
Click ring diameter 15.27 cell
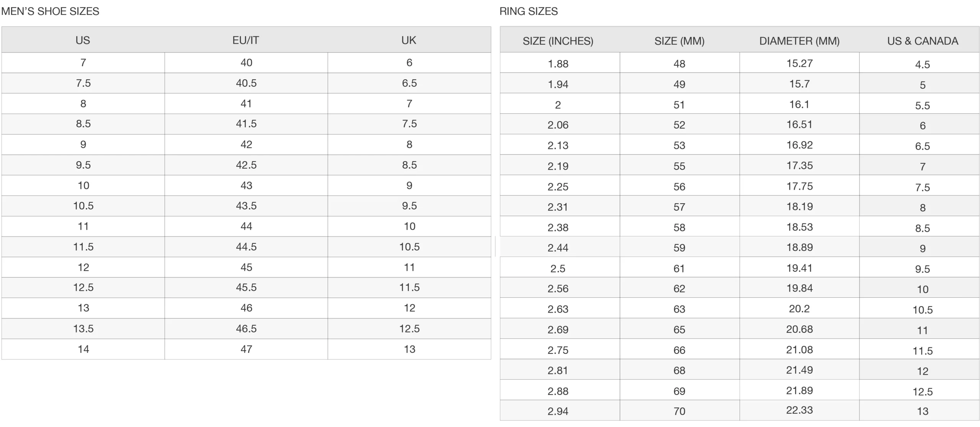click(799, 63)
